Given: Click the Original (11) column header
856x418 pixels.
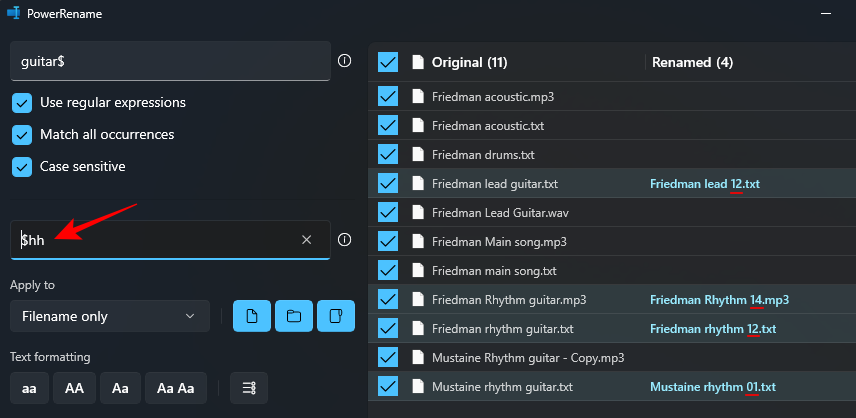Looking at the screenshot, I should [469, 62].
